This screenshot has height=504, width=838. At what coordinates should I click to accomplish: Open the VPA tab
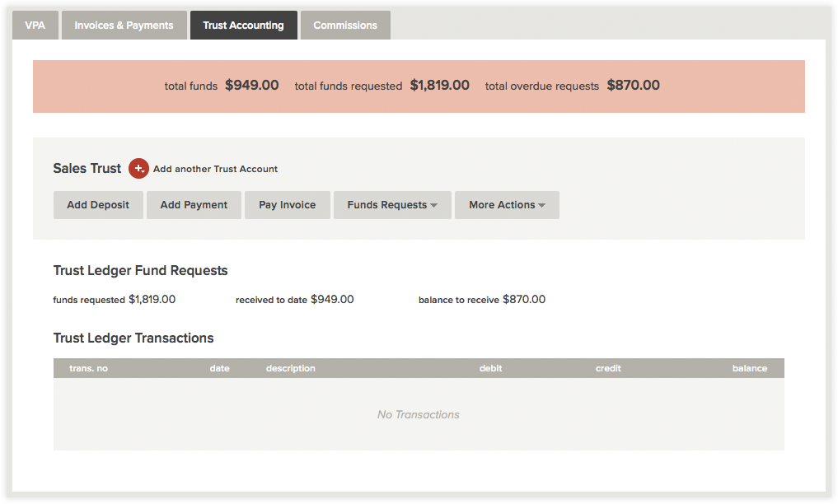coord(35,25)
